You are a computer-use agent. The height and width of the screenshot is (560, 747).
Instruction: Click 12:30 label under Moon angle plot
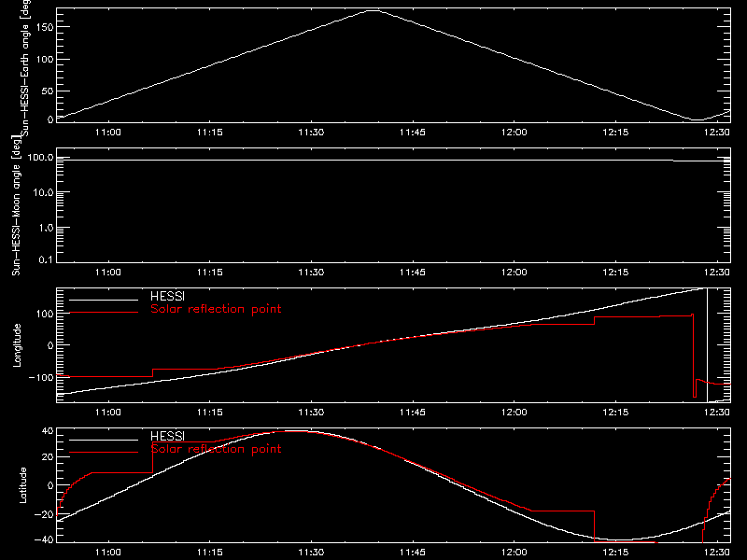click(x=717, y=273)
